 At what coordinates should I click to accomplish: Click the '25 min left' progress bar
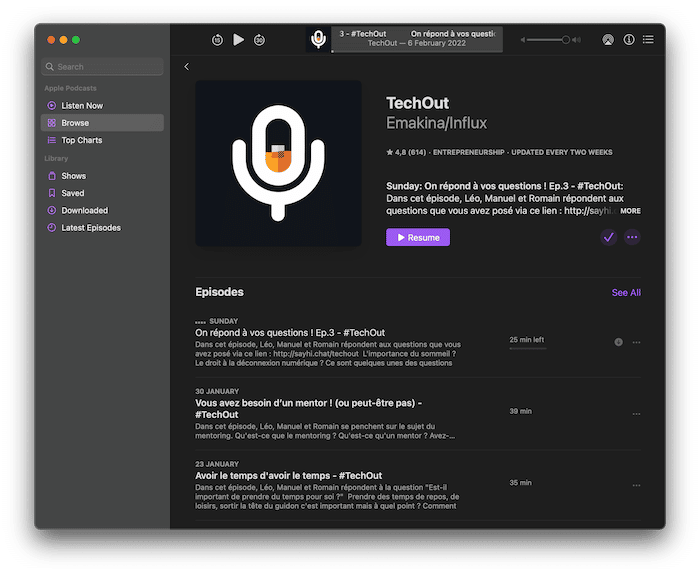point(528,348)
